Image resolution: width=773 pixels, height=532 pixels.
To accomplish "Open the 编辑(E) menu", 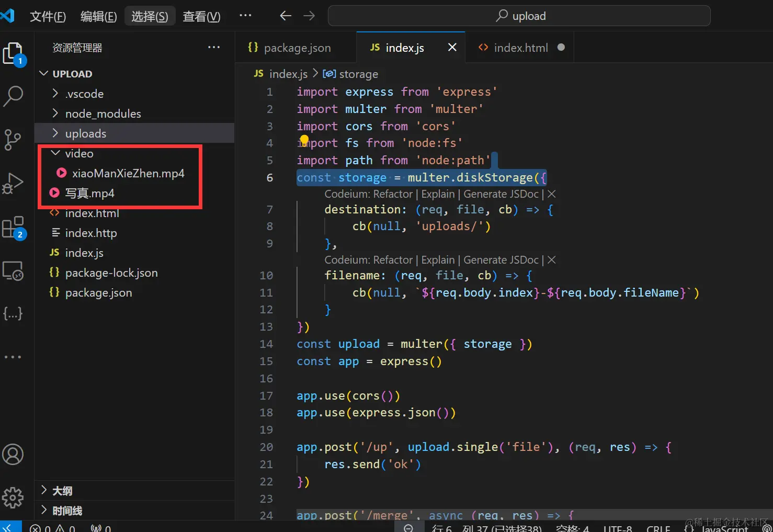I will (98, 16).
